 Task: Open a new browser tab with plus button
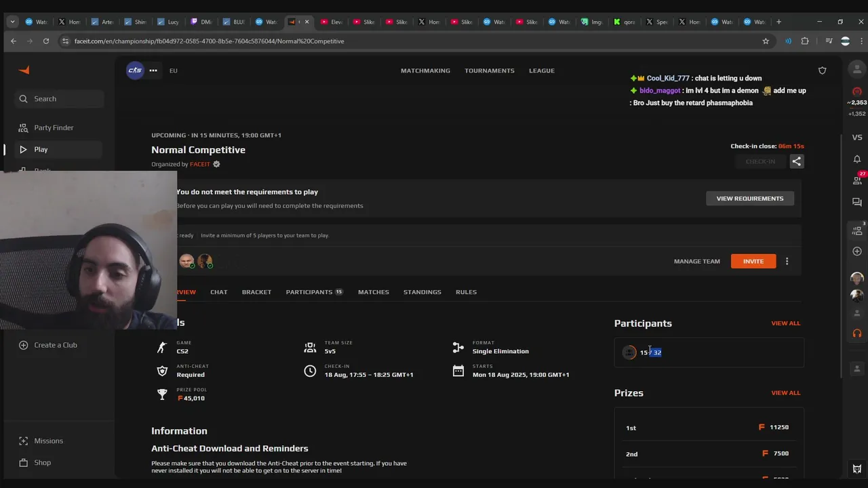coord(778,22)
